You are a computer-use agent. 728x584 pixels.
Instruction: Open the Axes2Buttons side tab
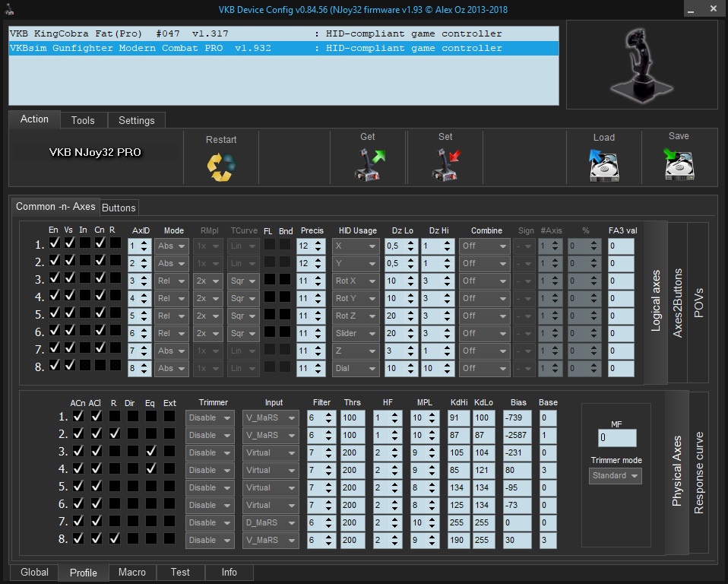coord(678,302)
